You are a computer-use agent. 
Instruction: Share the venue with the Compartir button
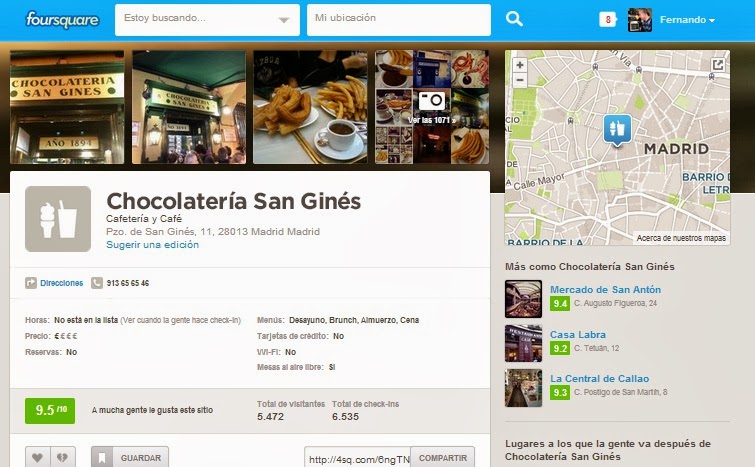443,458
